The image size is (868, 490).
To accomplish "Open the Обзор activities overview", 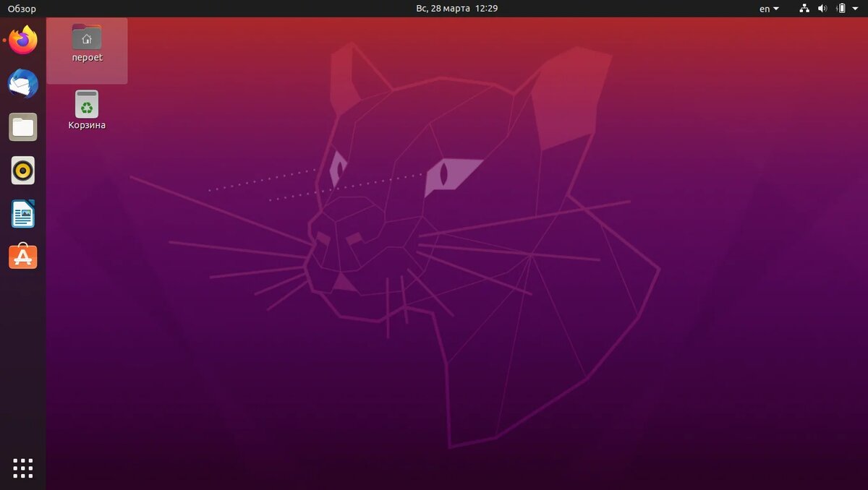I will (x=22, y=9).
